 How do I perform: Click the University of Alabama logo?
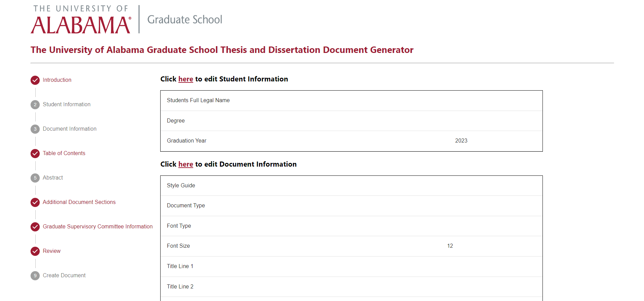click(x=81, y=20)
